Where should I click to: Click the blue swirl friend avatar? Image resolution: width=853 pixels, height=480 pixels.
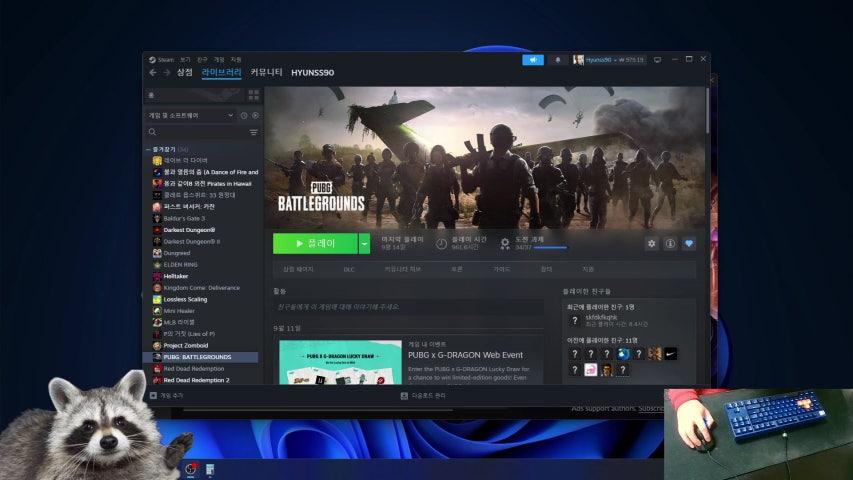pos(623,354)
